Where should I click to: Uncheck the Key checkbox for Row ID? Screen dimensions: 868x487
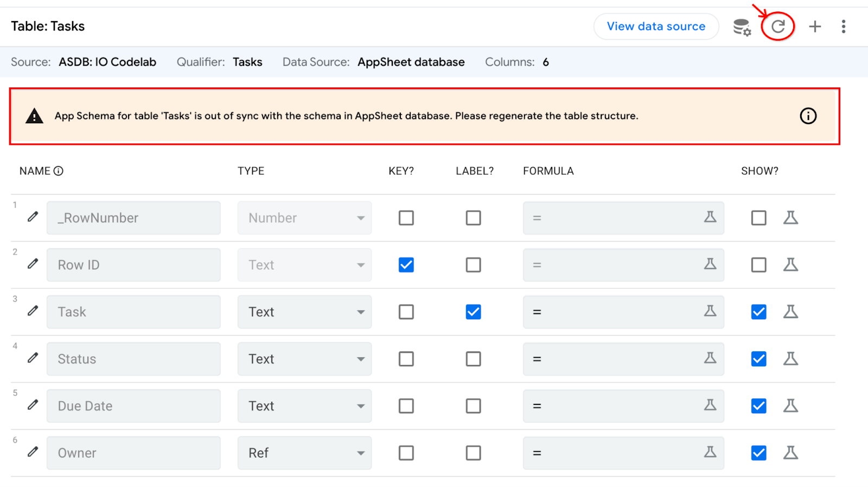tap(406, 265)
